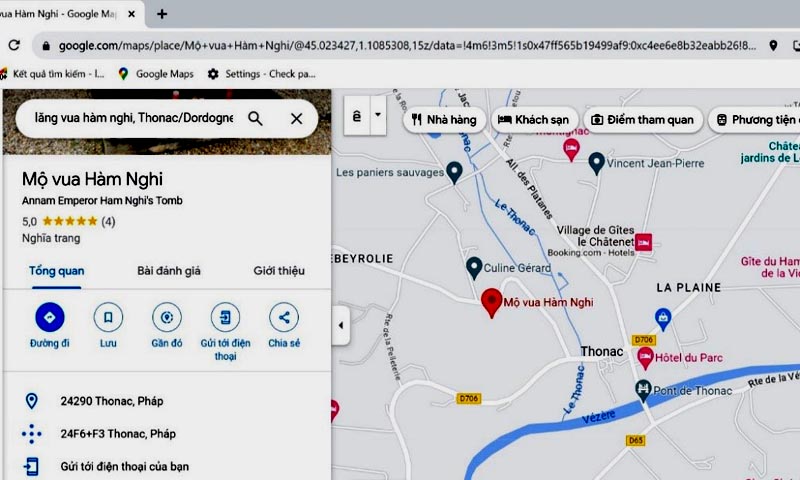
Task: Click the address 24290 Thonac, Pháp
Action: [x=112, y=401]
